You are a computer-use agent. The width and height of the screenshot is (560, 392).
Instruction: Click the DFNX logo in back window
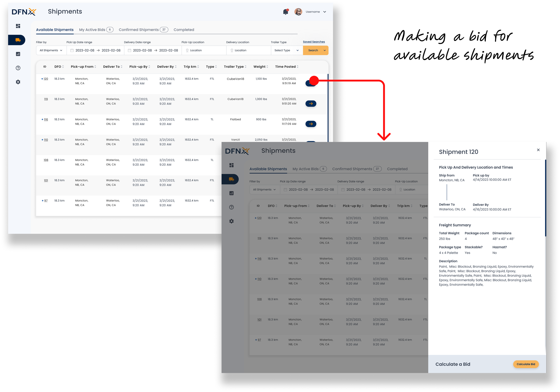coord(24,12)
